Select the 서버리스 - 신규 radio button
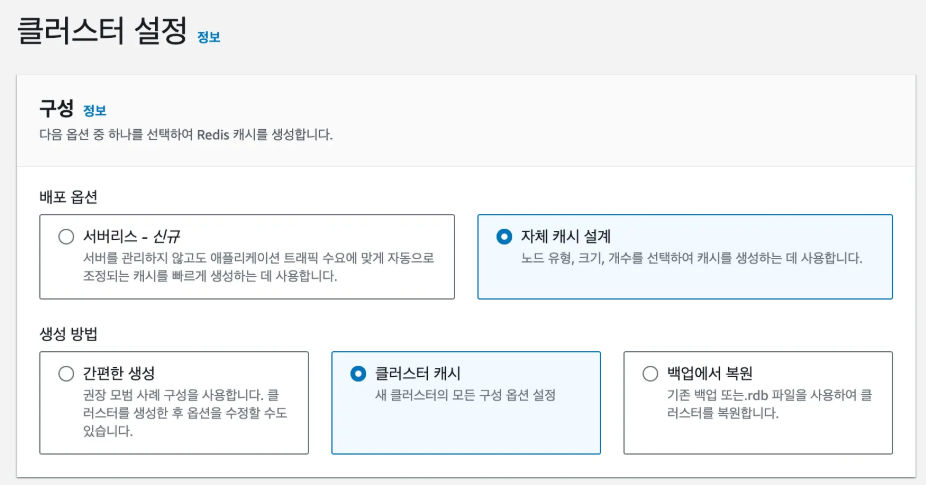This screenshot has width=926, height=485. pos(66,237)
